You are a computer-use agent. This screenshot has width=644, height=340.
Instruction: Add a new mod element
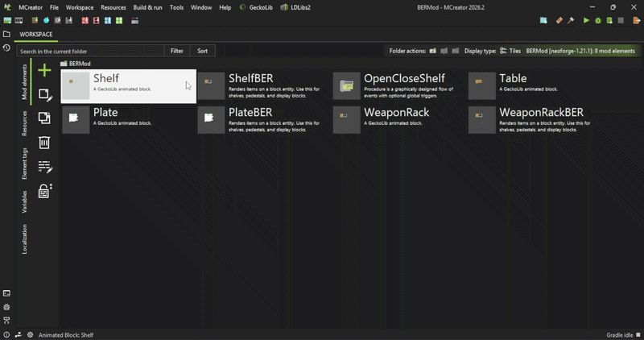click(44, 70)
